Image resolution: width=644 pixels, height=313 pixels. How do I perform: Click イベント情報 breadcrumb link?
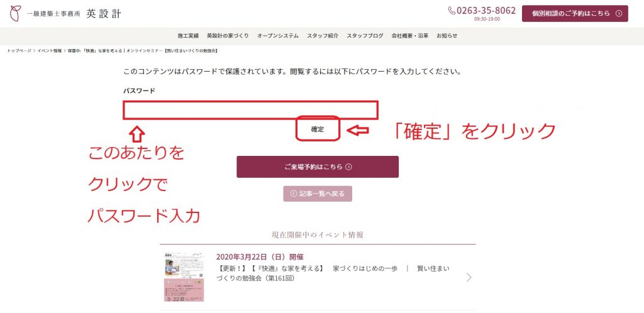coord(50,51)
